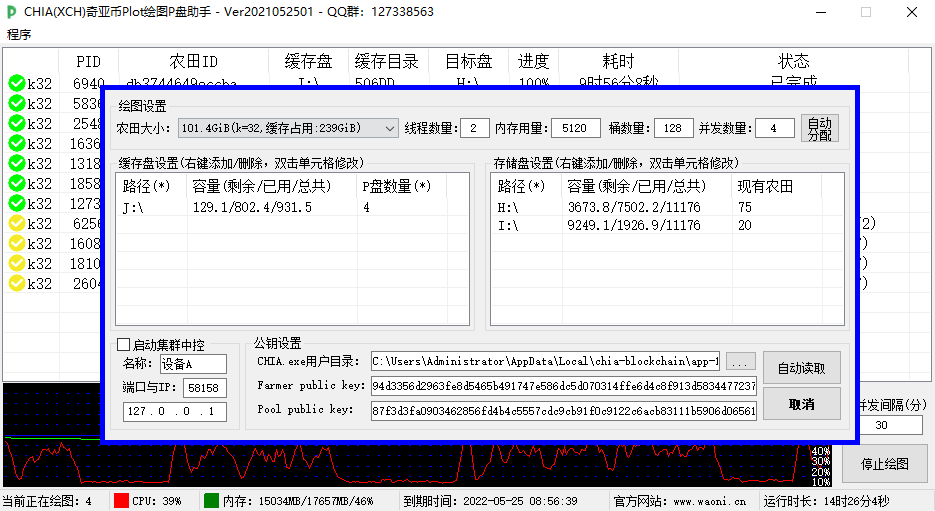Viewport: 935px width, 511px height.
Task: Click the 停止绘图 button
Action: (x=885, y=464)
